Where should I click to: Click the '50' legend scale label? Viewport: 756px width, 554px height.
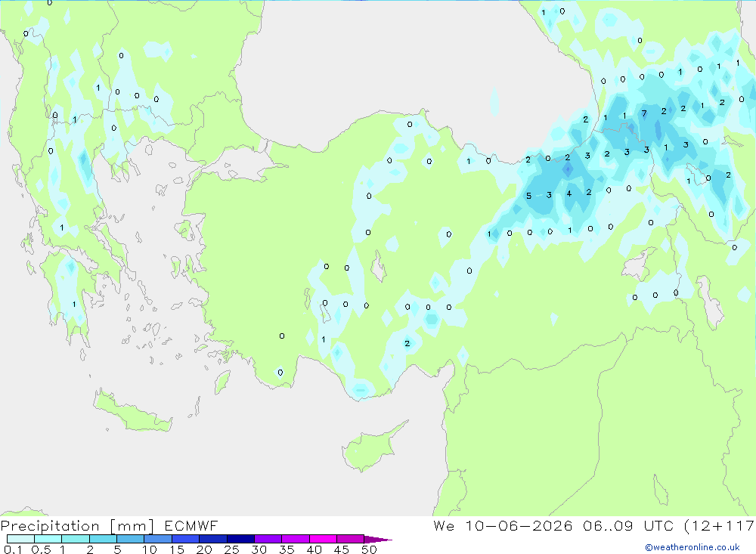point(369,549)
